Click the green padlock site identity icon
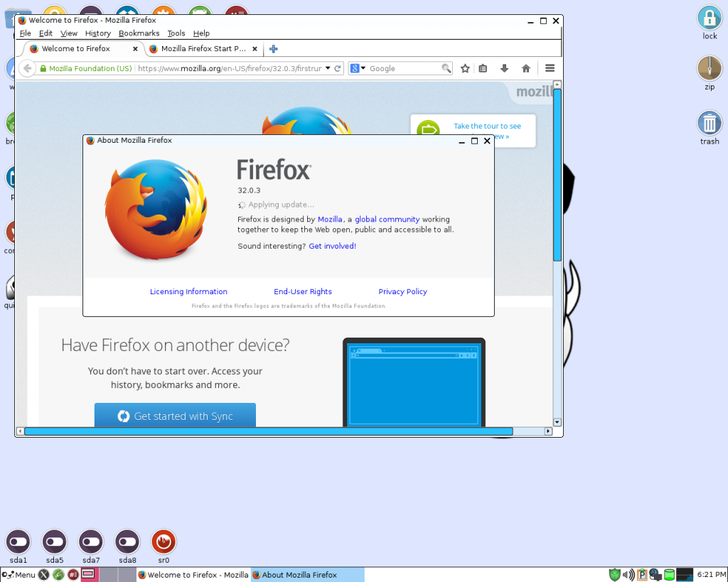 click(43, 68)
